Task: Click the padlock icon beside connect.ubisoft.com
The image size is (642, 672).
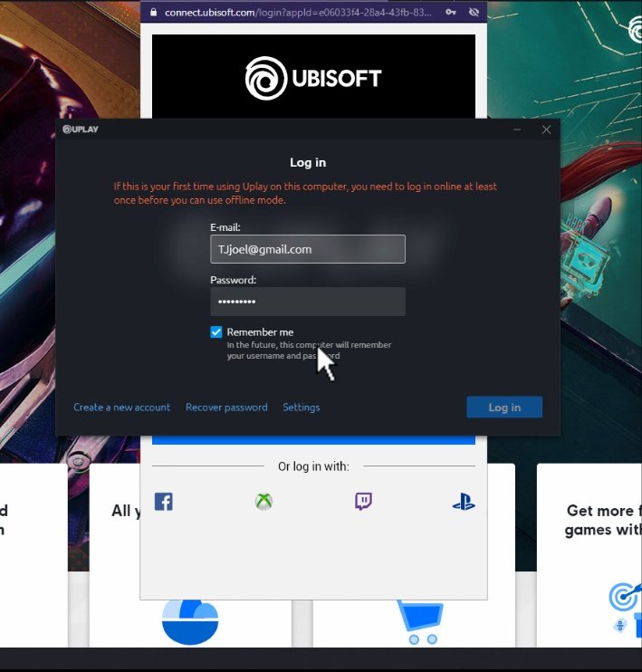Action: [153, 12]
